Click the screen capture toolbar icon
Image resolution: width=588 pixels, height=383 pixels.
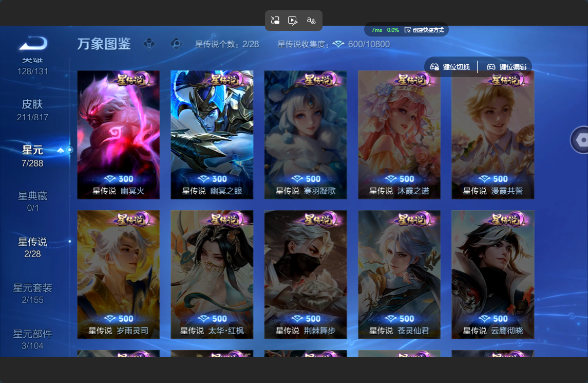click(x=275, y=20)
